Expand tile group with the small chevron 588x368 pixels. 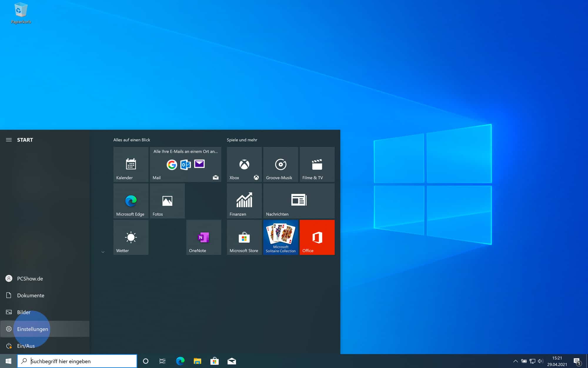click(103, 252)
